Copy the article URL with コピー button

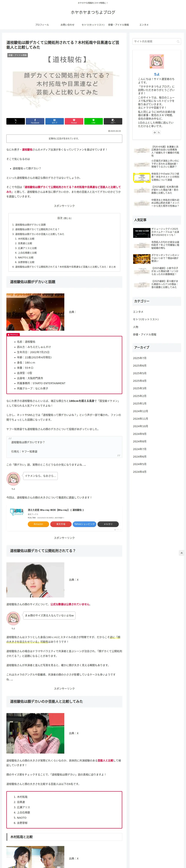point(113,121)
